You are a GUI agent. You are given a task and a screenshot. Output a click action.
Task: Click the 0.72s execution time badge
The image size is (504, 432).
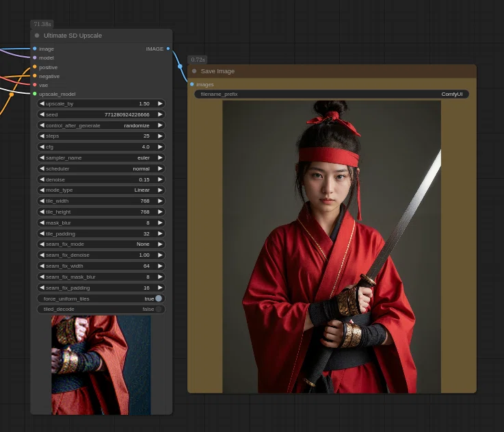[198, 60]
